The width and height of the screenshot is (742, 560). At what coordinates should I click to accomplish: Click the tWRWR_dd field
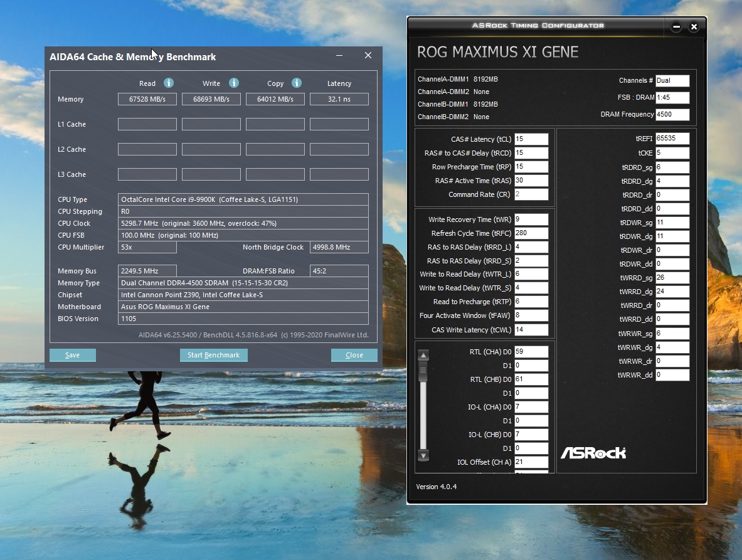pyautogui.click(x=672, y=375)
